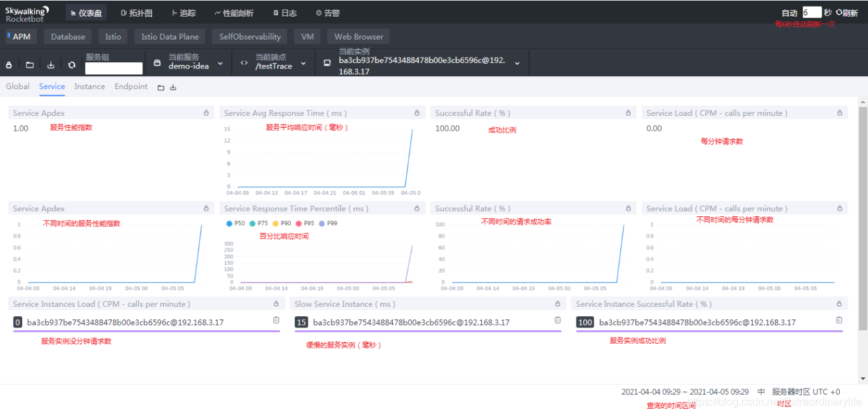Toggle P50 series in percentile legend
Viewport: 868px width, 414px height.
[x=235, y=223]
